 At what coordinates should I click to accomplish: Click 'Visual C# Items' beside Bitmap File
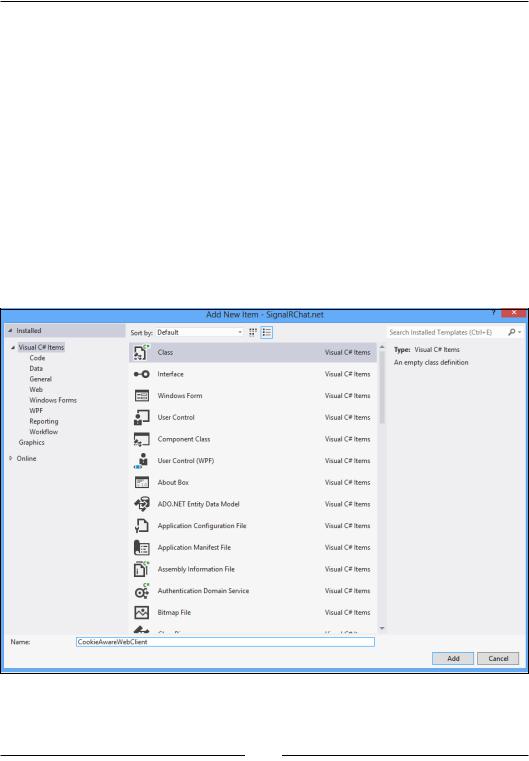click(347, 612)
